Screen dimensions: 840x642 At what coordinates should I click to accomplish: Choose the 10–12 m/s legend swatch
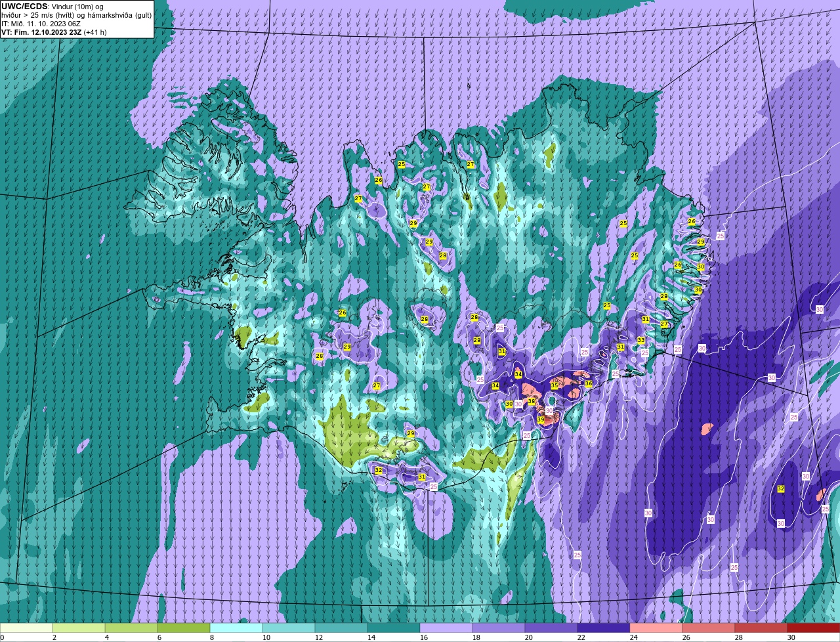289,628
